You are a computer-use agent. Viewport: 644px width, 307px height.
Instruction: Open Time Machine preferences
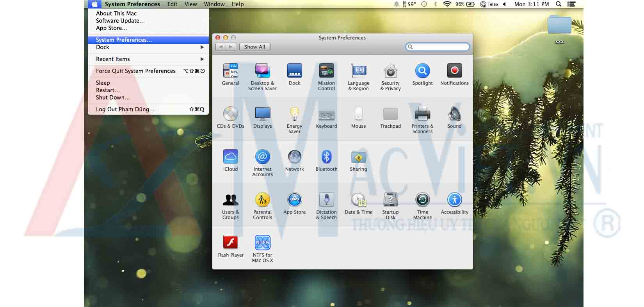pyautogui.click(x=422, y=206)
